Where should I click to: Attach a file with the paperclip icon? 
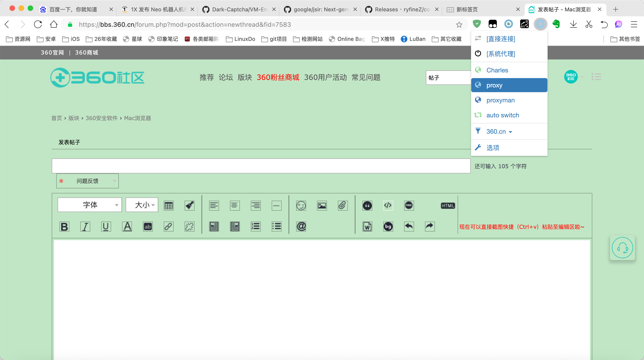click(x=343, y=205)
